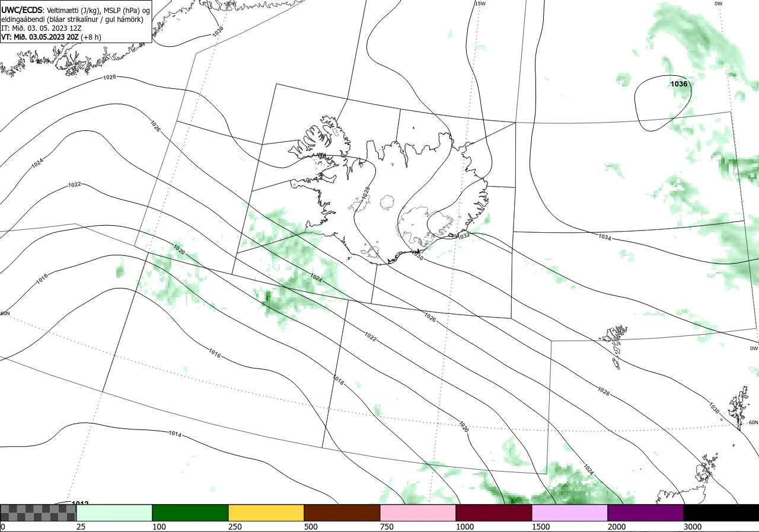Click the black legend swatch above 3000
The height and width of the screenshot is (532, 759).
tap(721, 512)
